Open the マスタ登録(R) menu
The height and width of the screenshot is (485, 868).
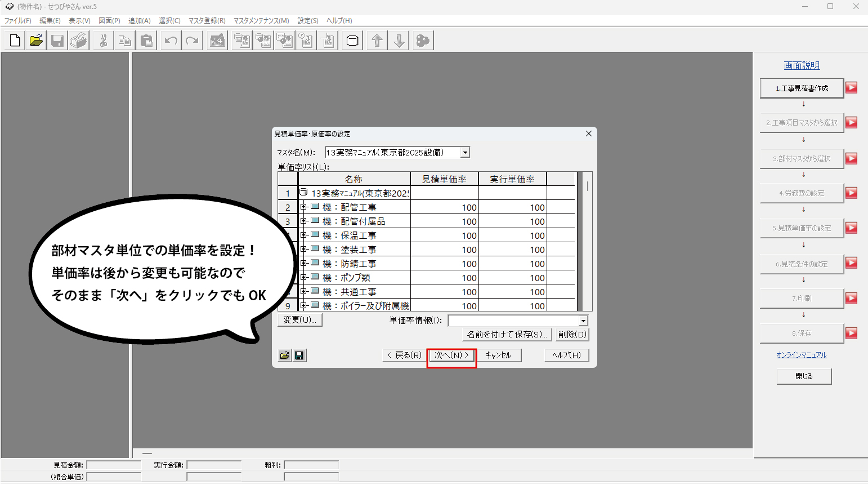click(207, 21)
